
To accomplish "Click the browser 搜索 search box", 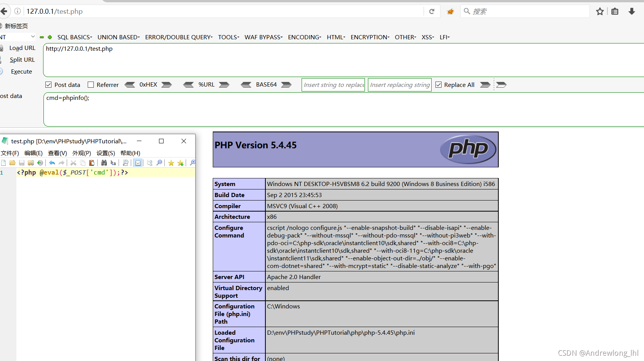I will [x=525, y=11].
